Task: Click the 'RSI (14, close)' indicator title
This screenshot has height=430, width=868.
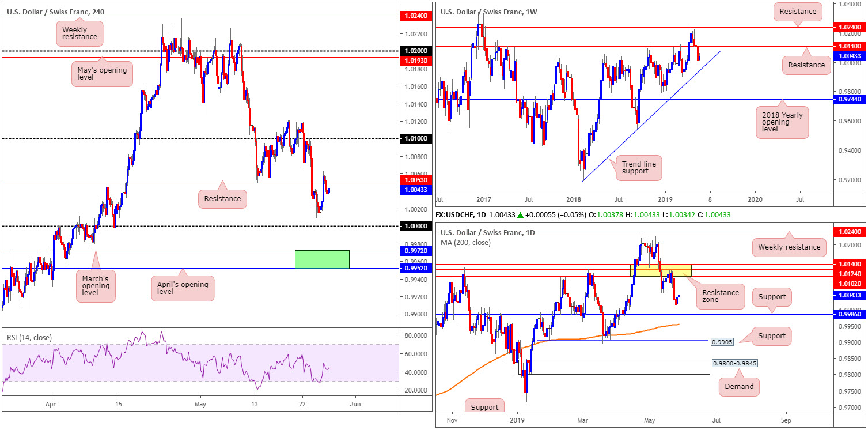Action: tap(30, 337)
